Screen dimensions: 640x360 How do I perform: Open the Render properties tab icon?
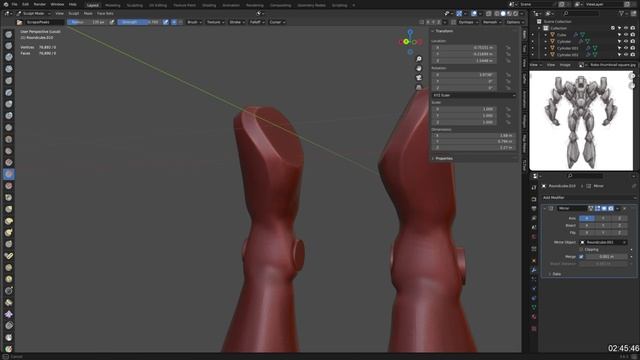point(533,199)
